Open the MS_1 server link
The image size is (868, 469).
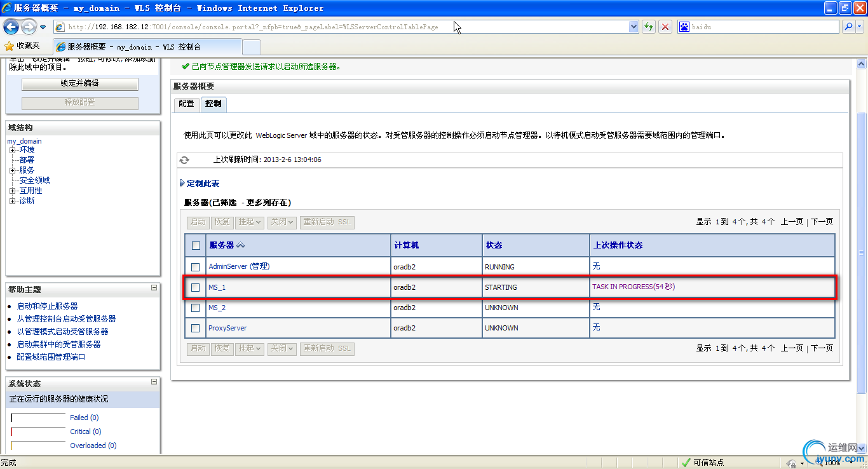[217, 287]
